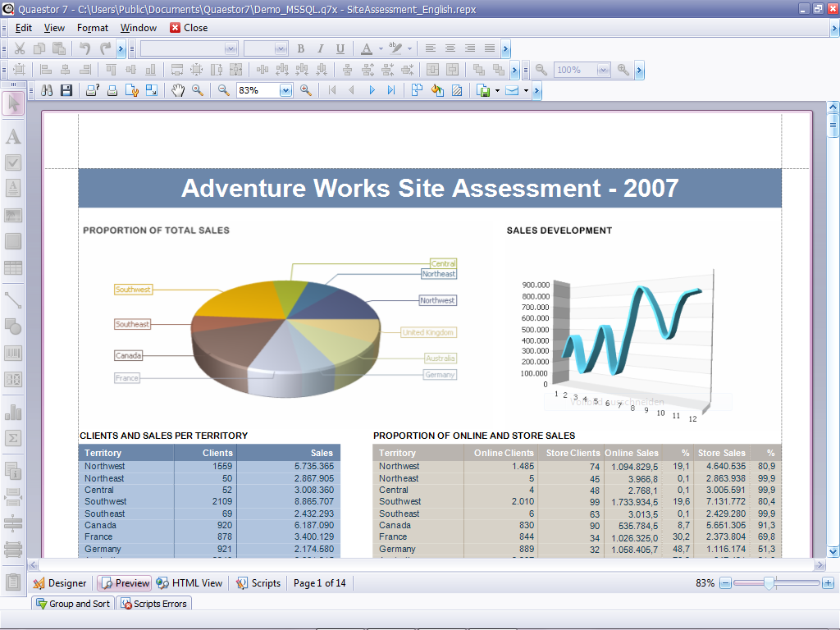
Task: Jump to the last preview page
Action: coord(391,90)
